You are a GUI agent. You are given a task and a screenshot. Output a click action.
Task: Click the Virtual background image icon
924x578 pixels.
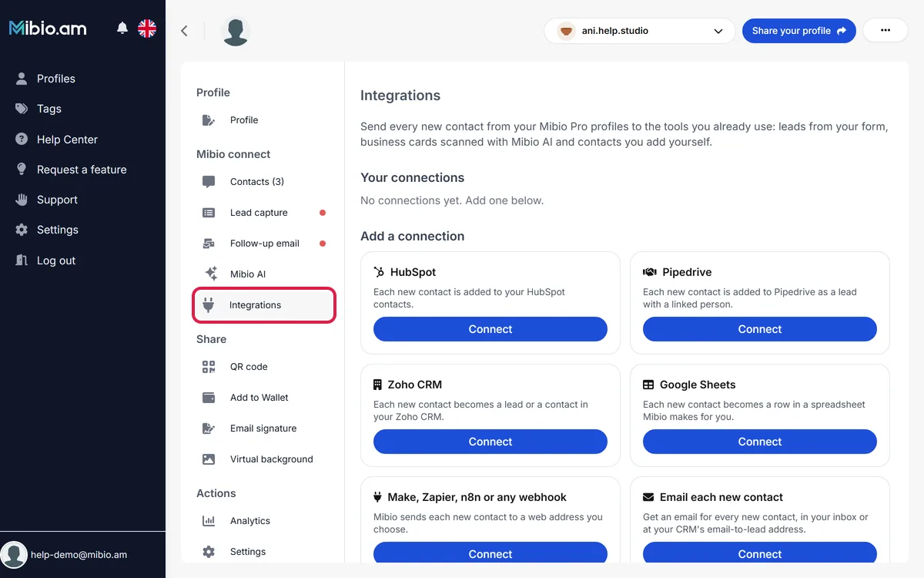(209, 459)
